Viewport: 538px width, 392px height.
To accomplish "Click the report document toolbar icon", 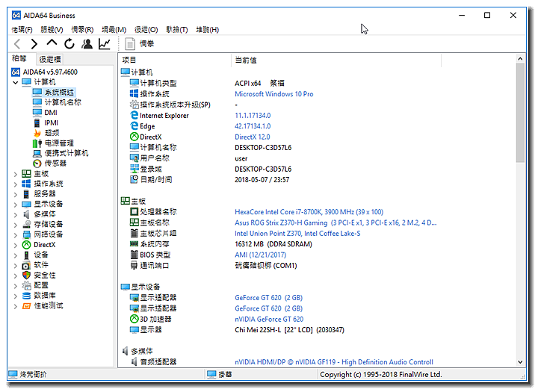I will (130, 44).
